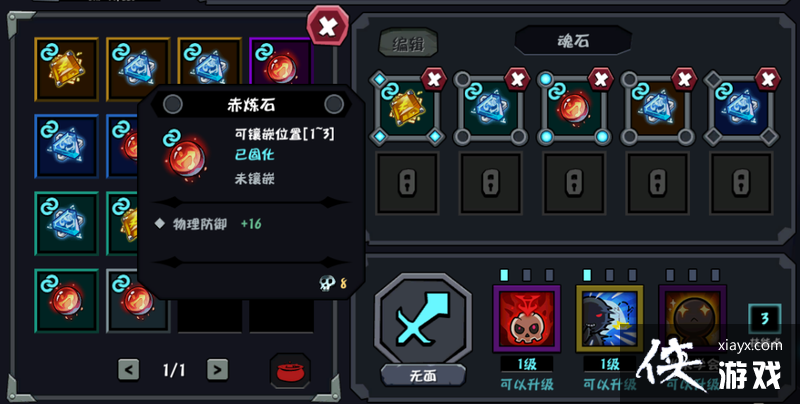This screenshot has height=404, width=800.
Task: Remove the yellow gem from first socket
Action: (434, 79)
